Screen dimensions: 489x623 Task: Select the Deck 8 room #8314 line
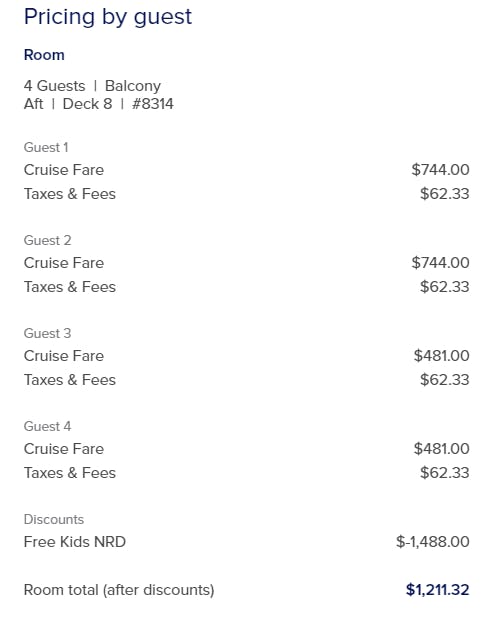(99, 104)
